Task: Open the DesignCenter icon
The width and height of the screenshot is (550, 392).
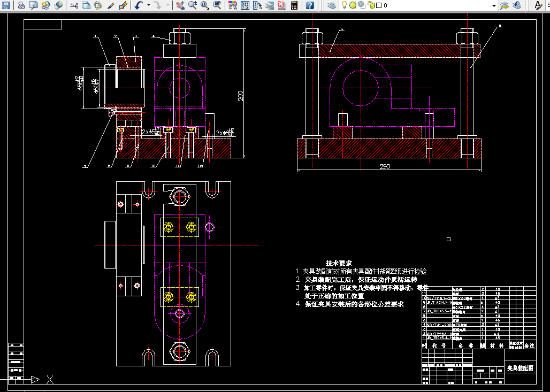Action: (x=245, y=5)
